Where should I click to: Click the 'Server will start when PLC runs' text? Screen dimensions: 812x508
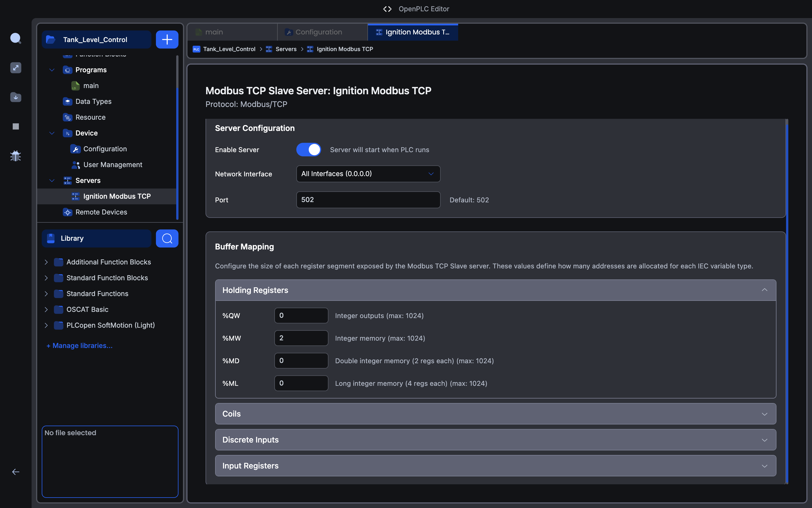click(379, 150)
